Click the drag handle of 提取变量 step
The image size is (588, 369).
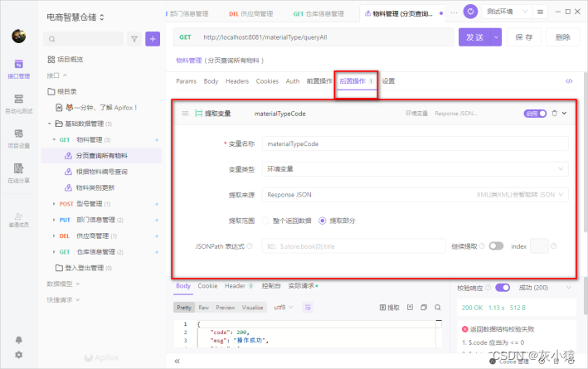pyautogui.click(x=185, y=114)
